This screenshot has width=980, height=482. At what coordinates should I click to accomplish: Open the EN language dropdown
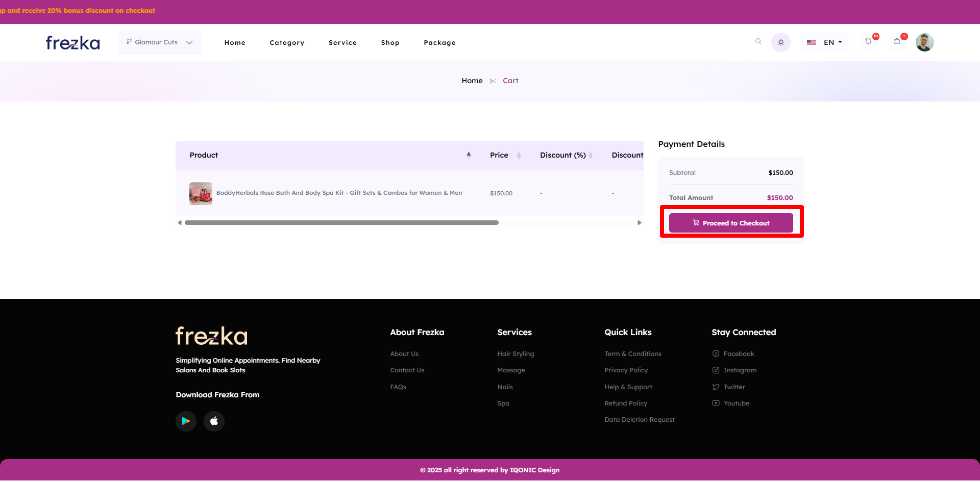[825, 42]
